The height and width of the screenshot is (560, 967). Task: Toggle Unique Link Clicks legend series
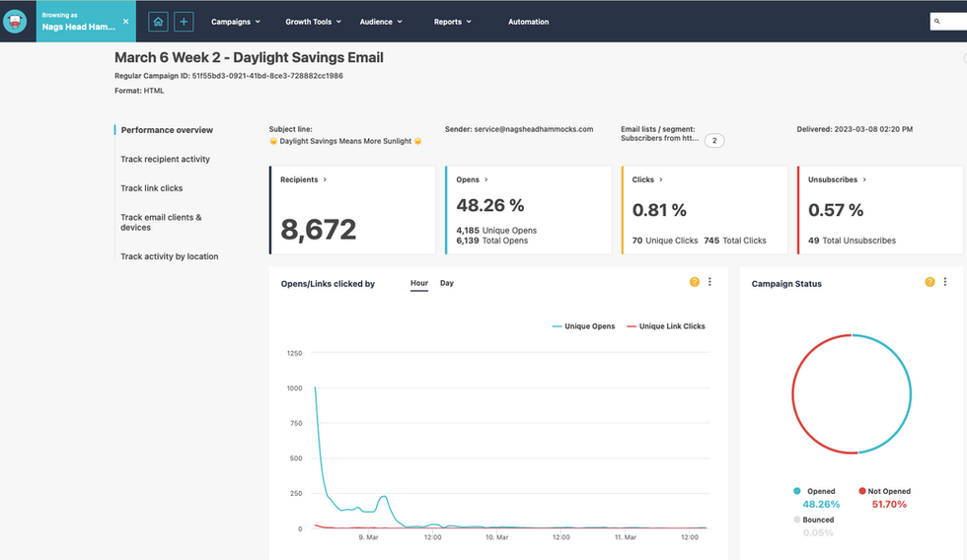pos(666,326)
